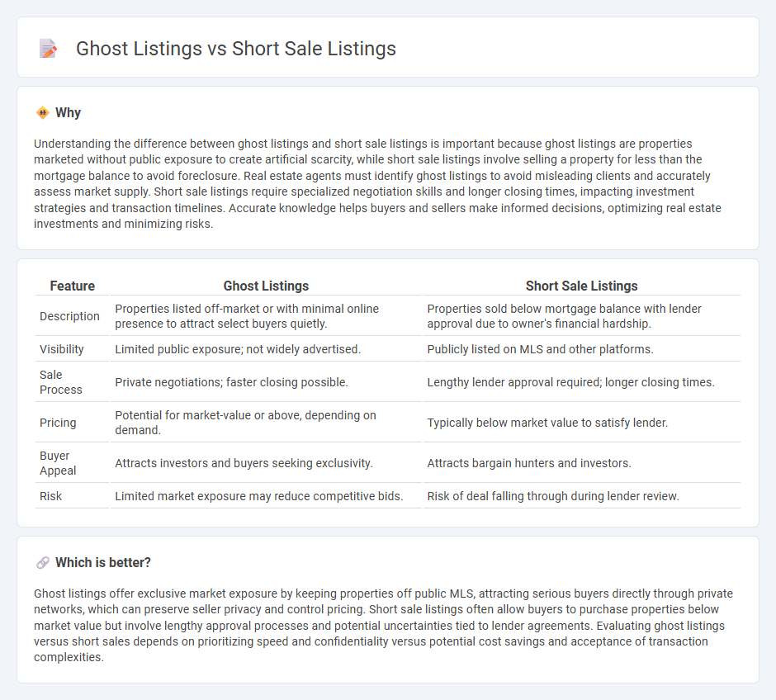
Task: Select the Visibility row label
Action: click(x=62, y=349)
